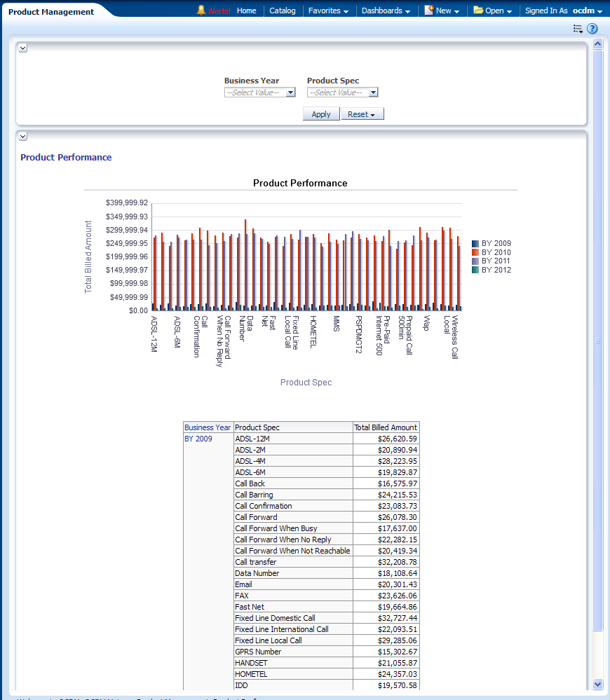Viewport: 610px width, 700px height.
Task: Open the Favorites menu
Action: (x=328, y=11)
